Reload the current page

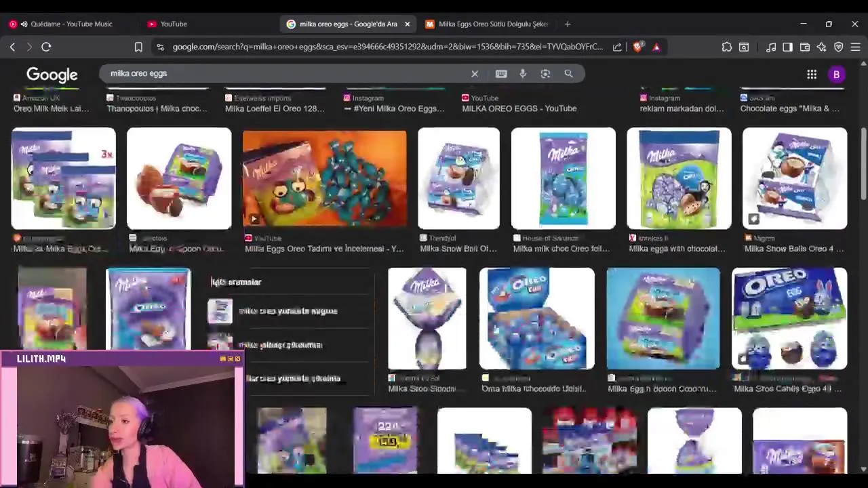pos(46,47)
